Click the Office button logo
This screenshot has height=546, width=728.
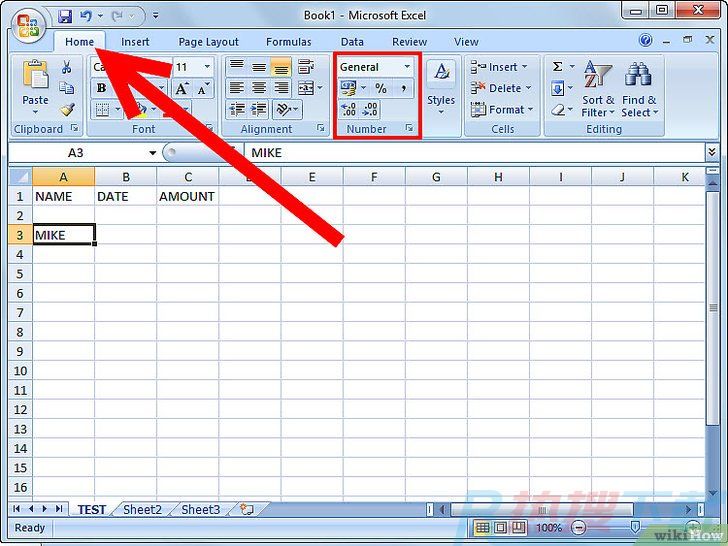point(28,26)
